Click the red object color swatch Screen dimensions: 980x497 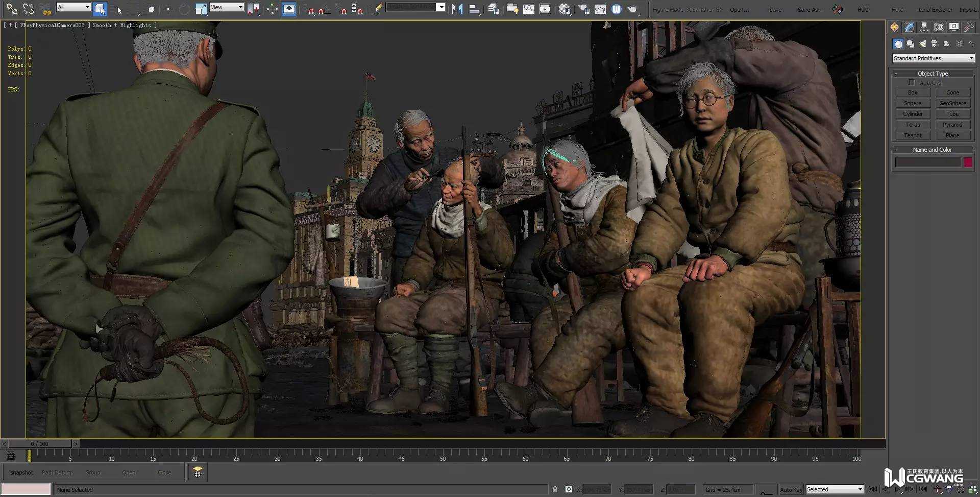(968, 162)
